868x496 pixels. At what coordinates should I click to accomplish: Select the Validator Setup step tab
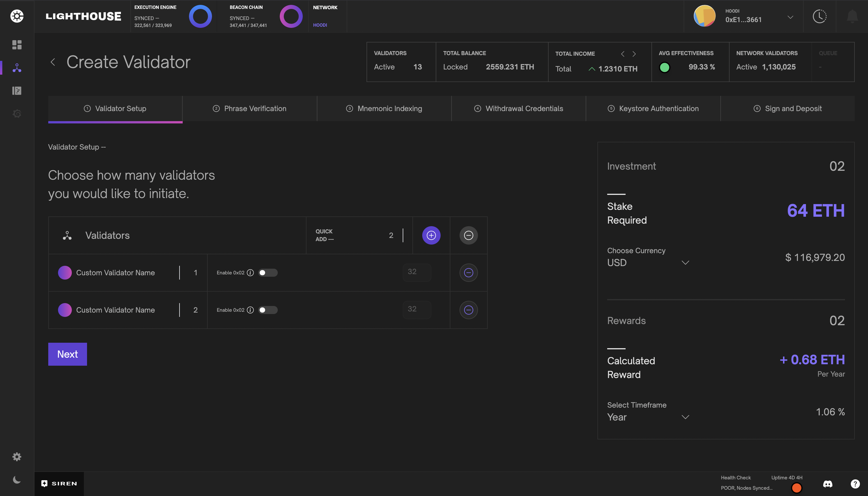tap(115, 109)
